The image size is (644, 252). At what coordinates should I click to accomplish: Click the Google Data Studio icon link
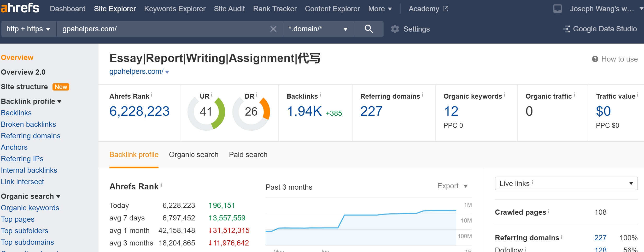(566, 29)
